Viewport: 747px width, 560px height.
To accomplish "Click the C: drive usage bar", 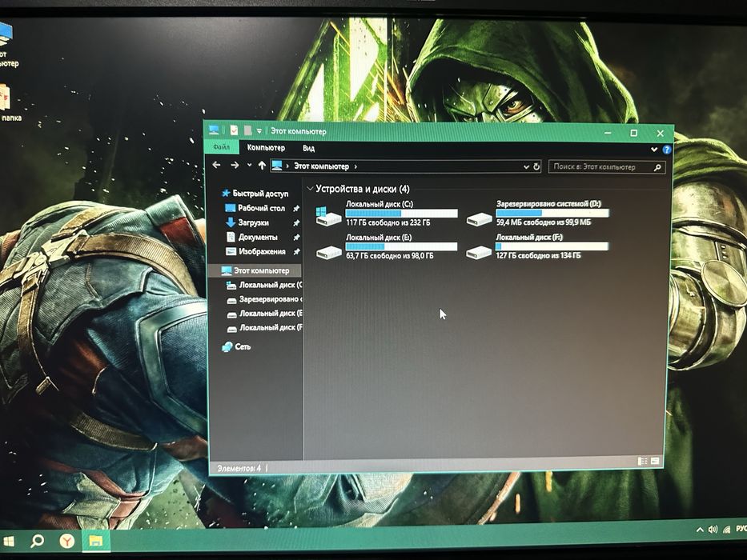I will click(401, 214).
